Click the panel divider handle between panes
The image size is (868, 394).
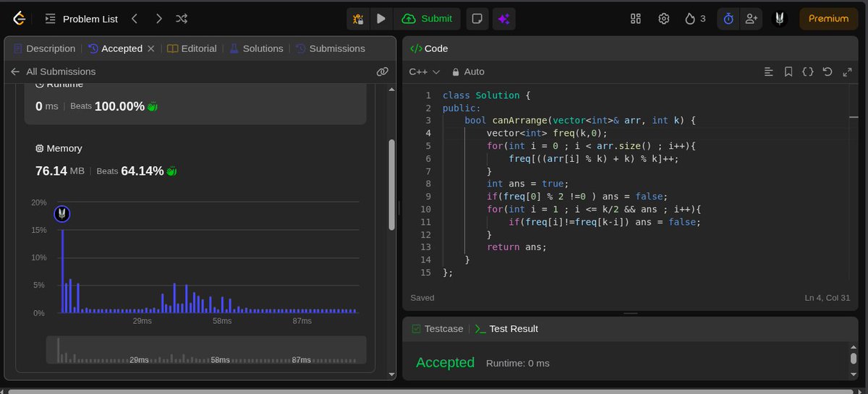tap(399, 207)
